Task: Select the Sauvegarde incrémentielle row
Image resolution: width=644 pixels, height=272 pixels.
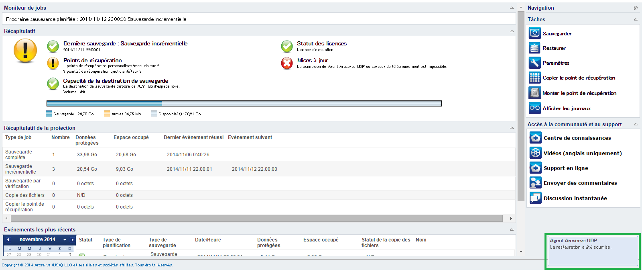Action: 259,169
